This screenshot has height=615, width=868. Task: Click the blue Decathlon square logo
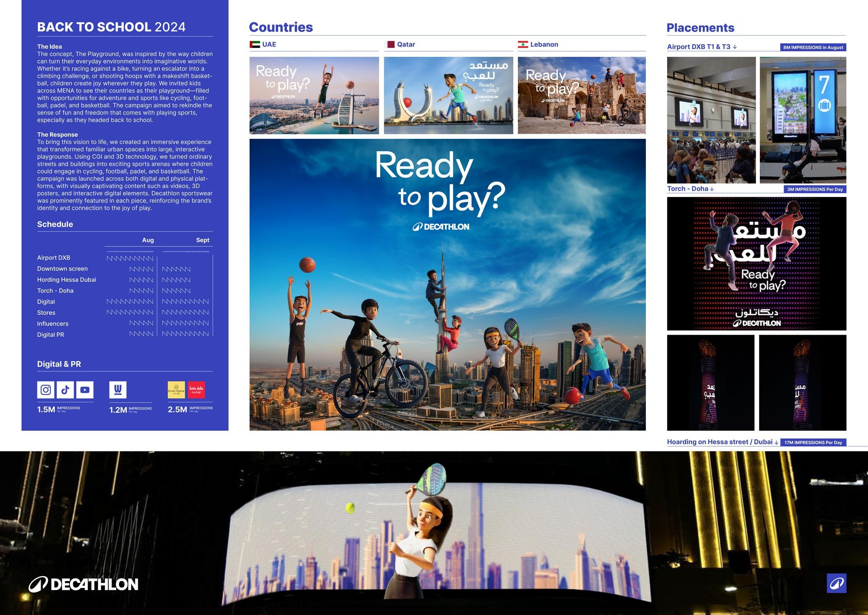(836, 583)
